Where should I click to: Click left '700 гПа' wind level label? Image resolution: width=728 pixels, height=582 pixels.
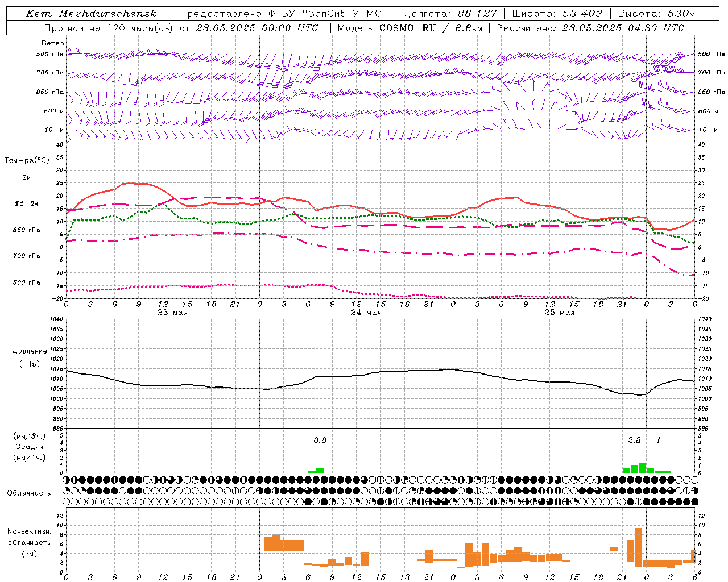[x=50, y=73]
